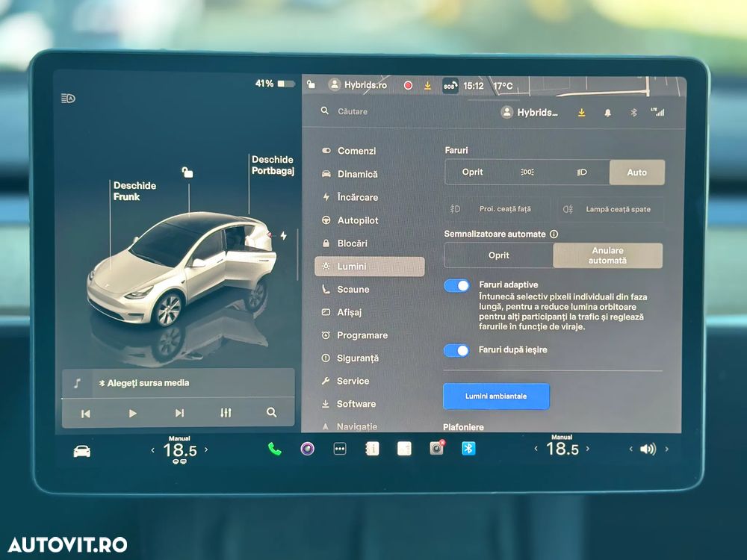Tap the car controls icon in bottom bar

click(82, 451)
